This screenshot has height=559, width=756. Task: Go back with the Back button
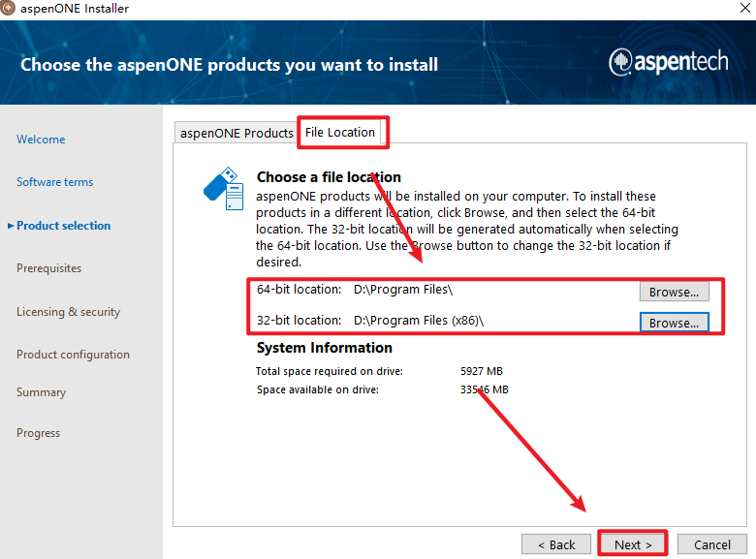(x=555, y=544)
